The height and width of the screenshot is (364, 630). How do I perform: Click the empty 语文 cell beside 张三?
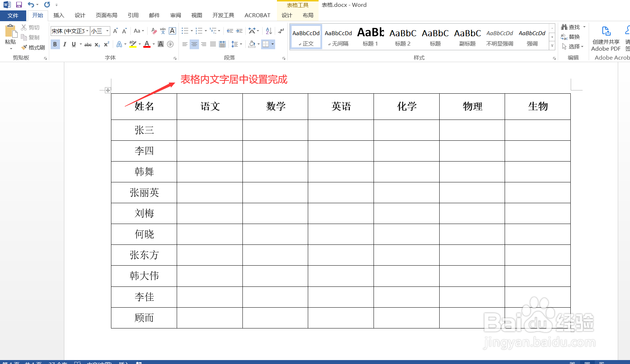click(209, 130)
